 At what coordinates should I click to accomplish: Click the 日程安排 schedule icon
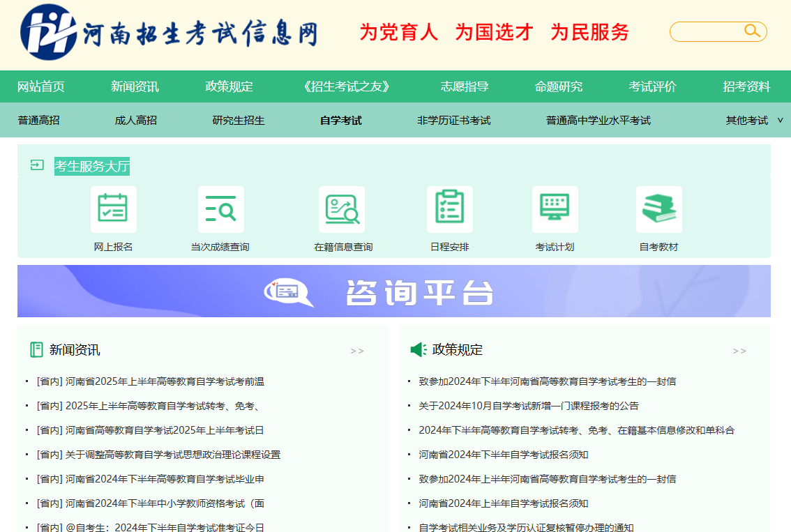tap(450, 209)
